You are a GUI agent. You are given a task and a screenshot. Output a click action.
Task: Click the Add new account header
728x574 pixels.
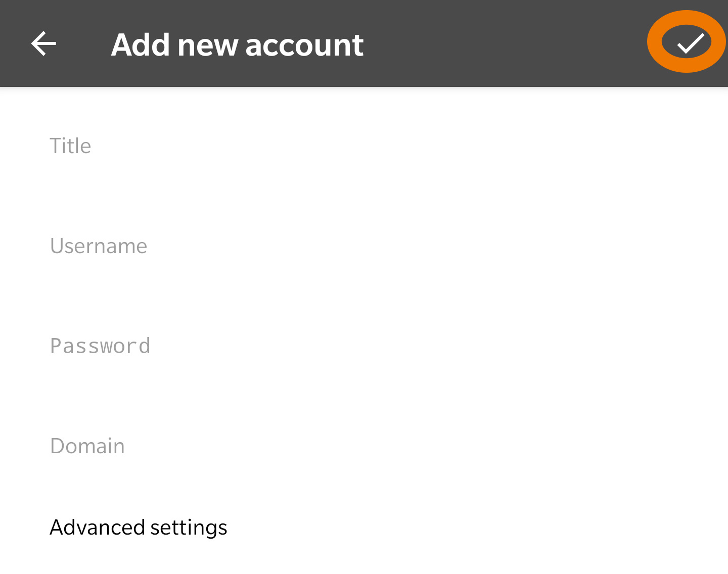coord(237,44)
